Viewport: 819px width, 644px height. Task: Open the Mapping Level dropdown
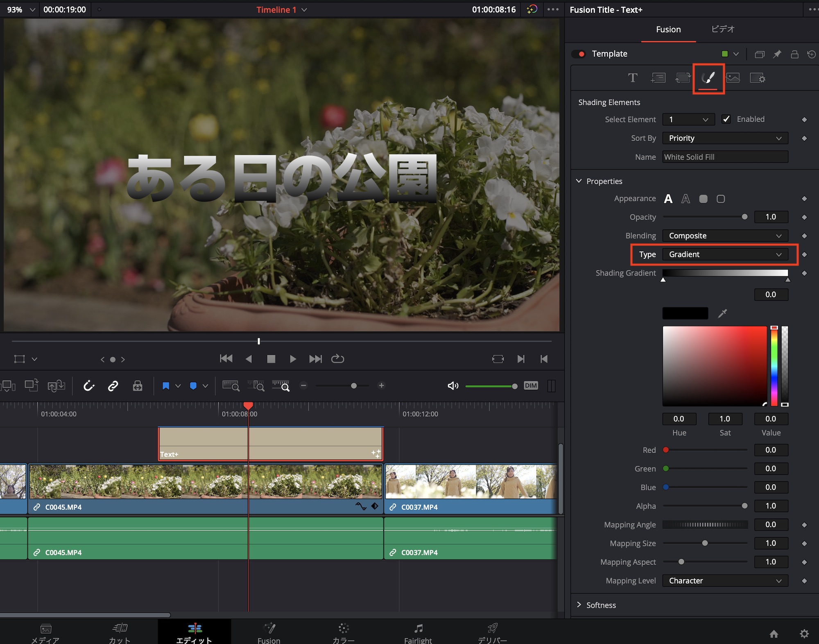pos(725,581)
